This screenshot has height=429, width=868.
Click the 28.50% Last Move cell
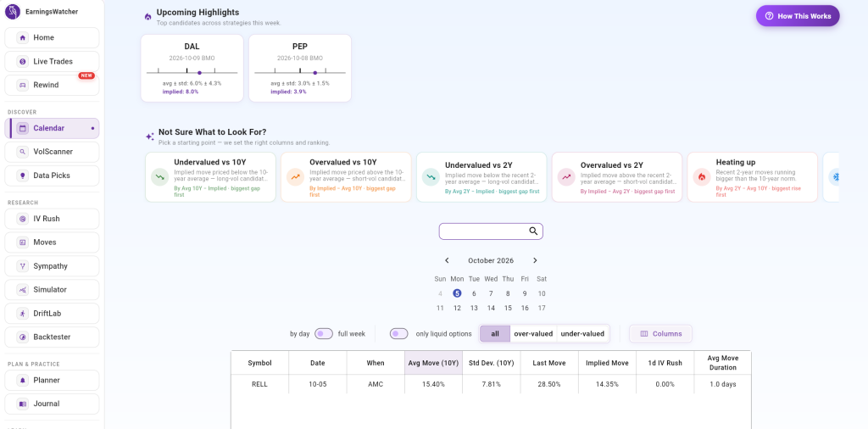(x=549, y=384)
